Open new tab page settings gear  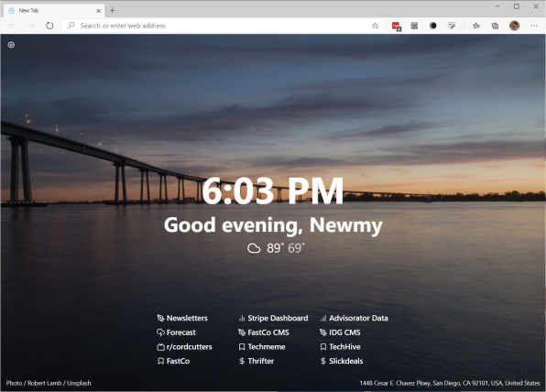click(11, 45)
